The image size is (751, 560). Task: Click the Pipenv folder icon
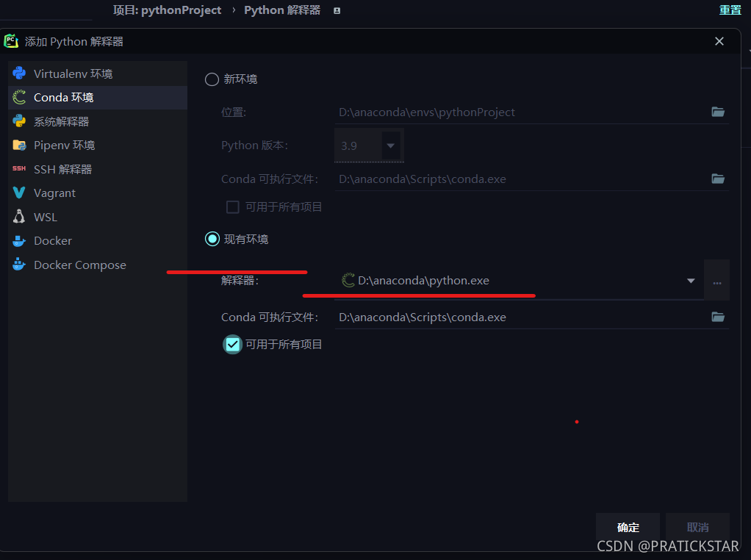(19, 145)
